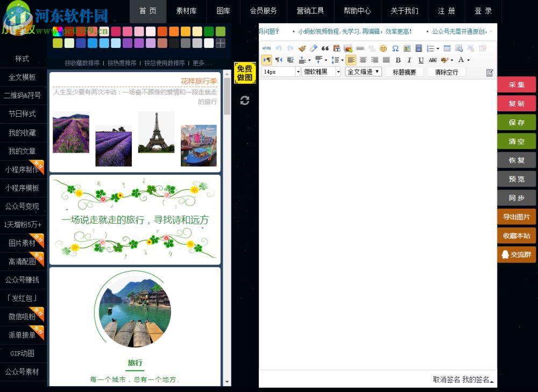This screenshot has height=392, width=538.
Task: Click the undo icon in the editor toolbar
Action: [278, 47]
